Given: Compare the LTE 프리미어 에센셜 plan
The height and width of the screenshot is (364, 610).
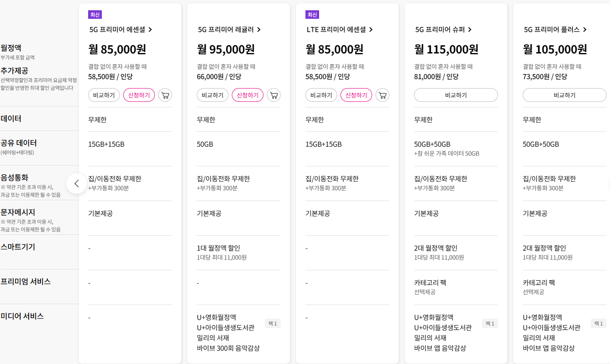Looking at the screenshot, I should point(321,95).
